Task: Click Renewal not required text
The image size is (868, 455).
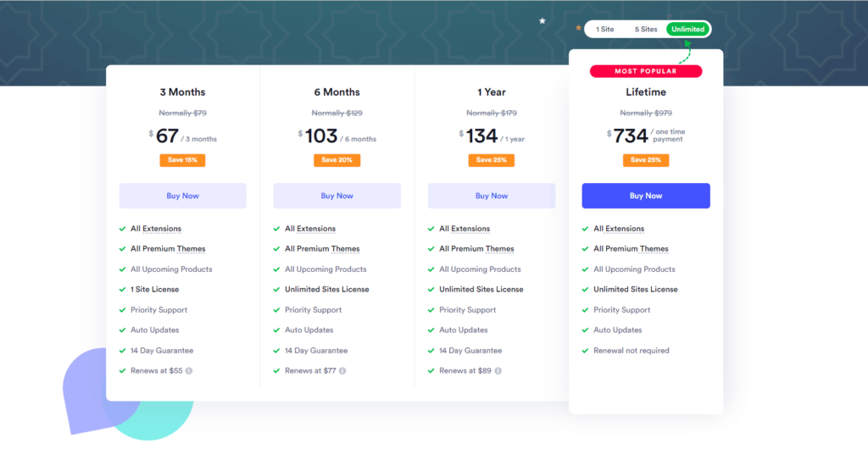Action: coord(631,351)
